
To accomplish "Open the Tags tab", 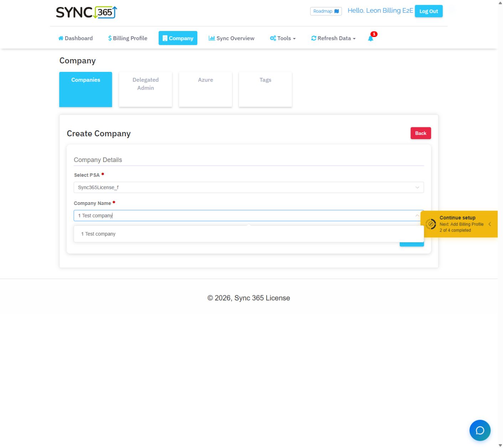I will pyautogui.click(x=265, y=89).
